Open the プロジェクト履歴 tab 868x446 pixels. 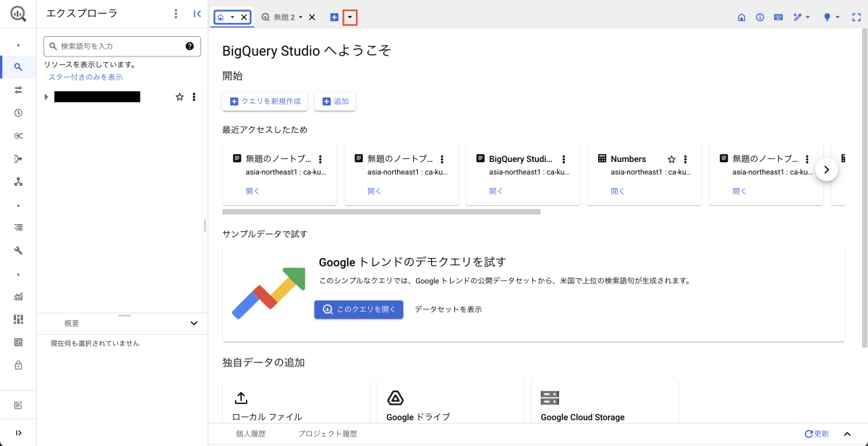tap(328, 434)
